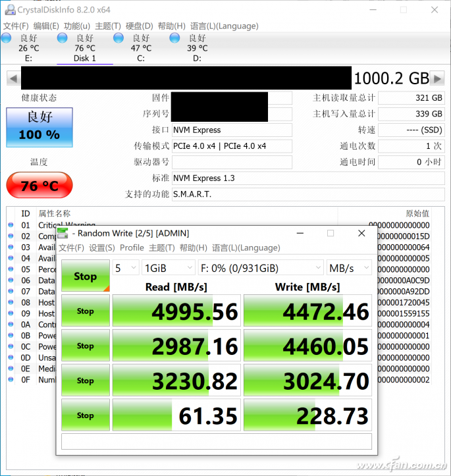Image resolution: width=451 pixels, height=476 pixels.
Task: Select the C: drive status circle
Action: (119, 38)
